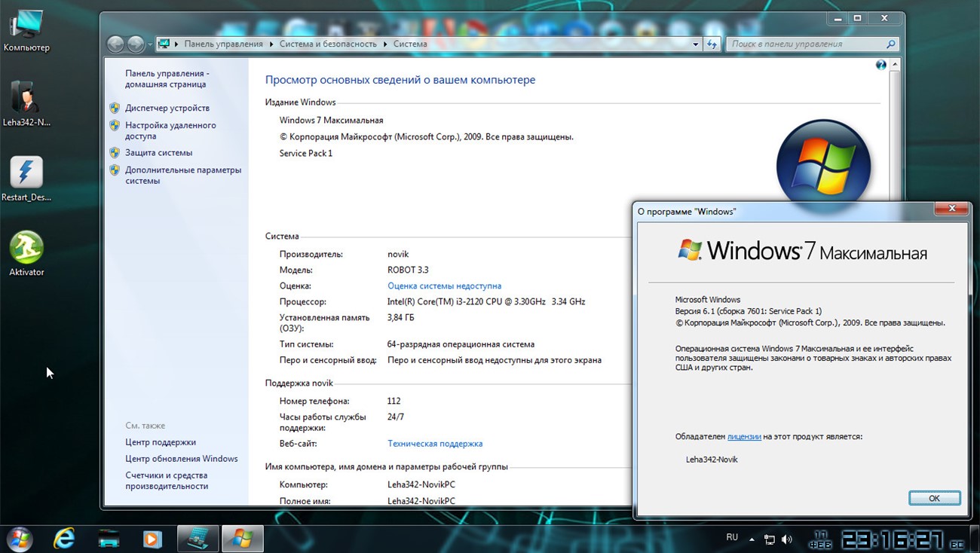Click 64-разрядная операционная система text
This screenshot has width=980, height=553.
(x=461, y=344)
